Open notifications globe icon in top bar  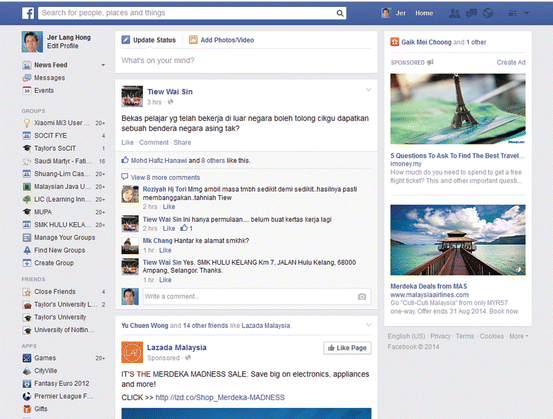coord(488,13)
